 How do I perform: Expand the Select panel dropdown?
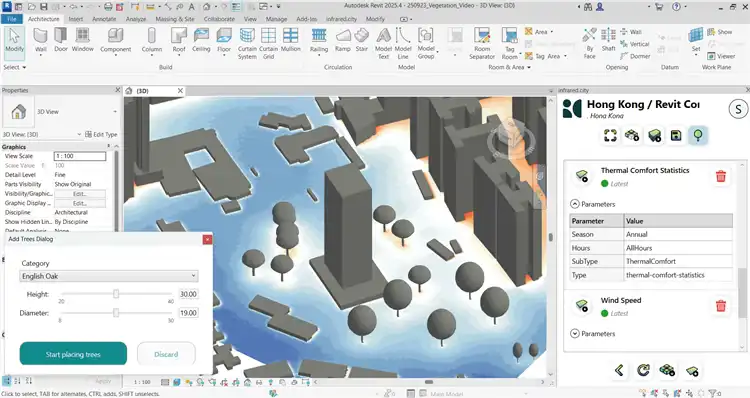[14, 67]
